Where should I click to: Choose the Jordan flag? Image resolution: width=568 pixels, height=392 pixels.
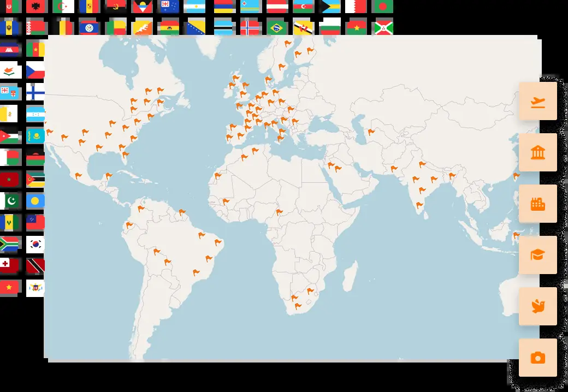(10, 136)
